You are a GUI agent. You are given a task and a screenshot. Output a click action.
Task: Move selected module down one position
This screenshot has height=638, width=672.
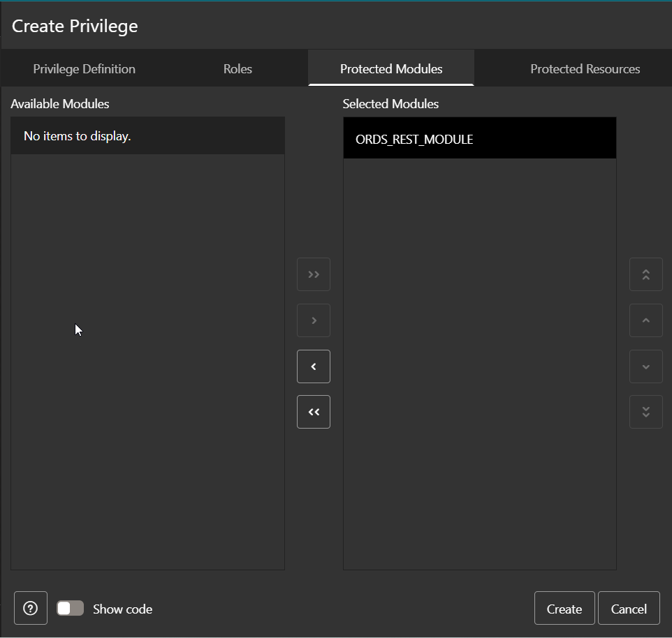(x=645, y=366)
